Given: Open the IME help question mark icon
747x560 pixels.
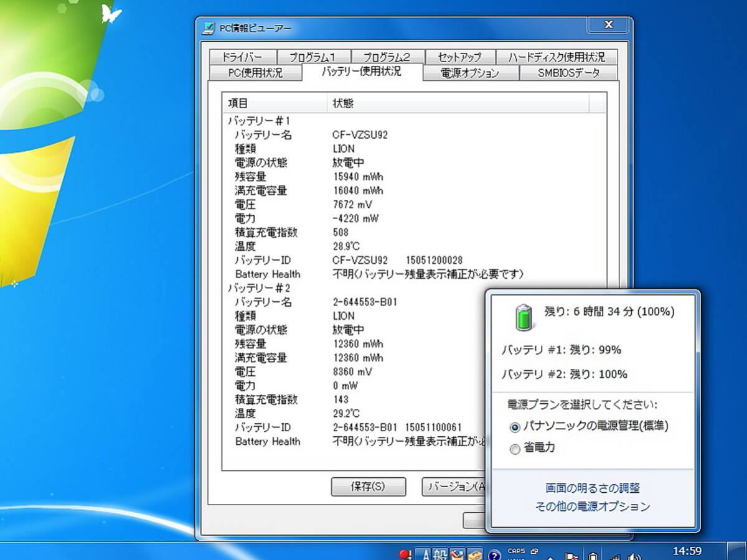Looking at the screenshot, I should tap(494, 554).
